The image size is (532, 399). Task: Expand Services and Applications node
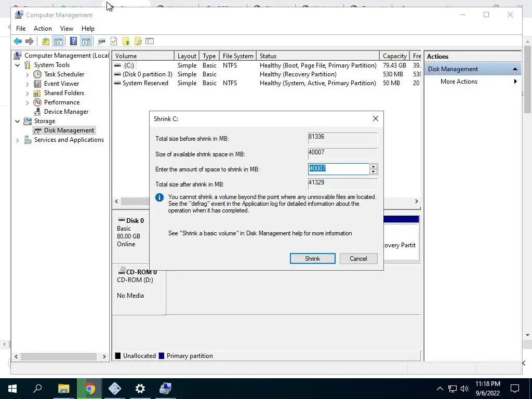(x=18, y=140)
